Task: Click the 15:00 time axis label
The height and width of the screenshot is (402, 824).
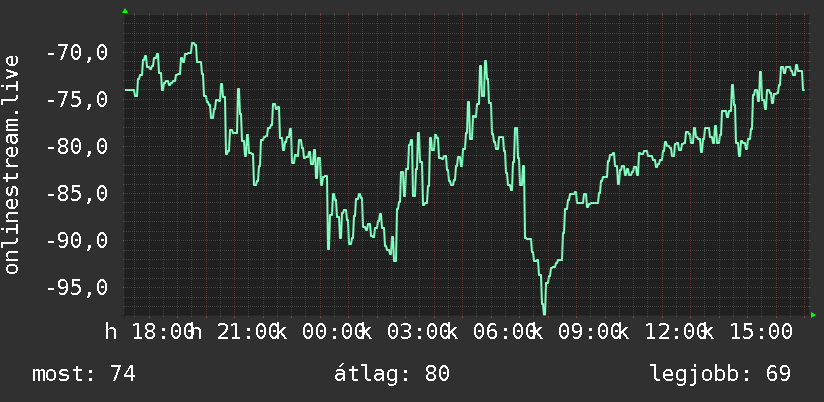Action: pyautogui.click(x=760, y=332)
